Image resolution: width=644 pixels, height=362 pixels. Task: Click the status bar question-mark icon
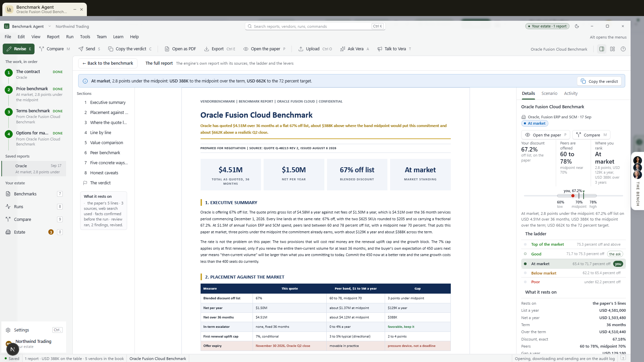(623, 358)
